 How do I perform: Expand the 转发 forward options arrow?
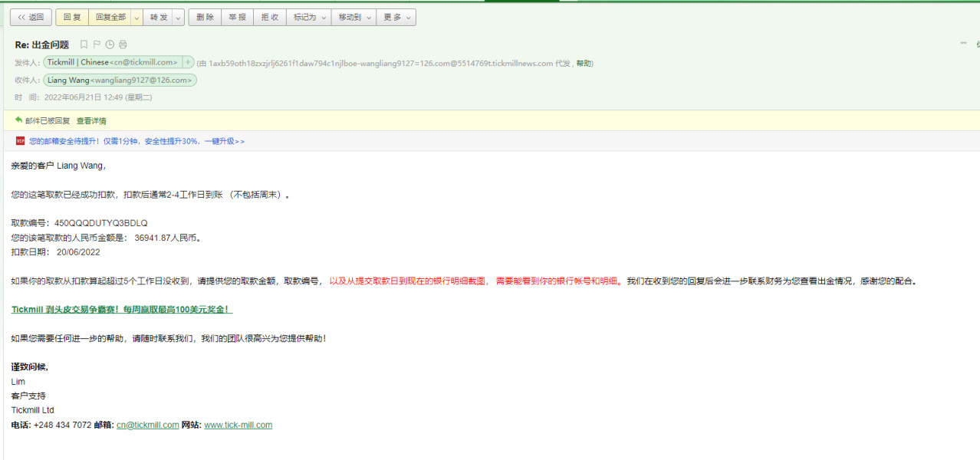coord(179,17)
